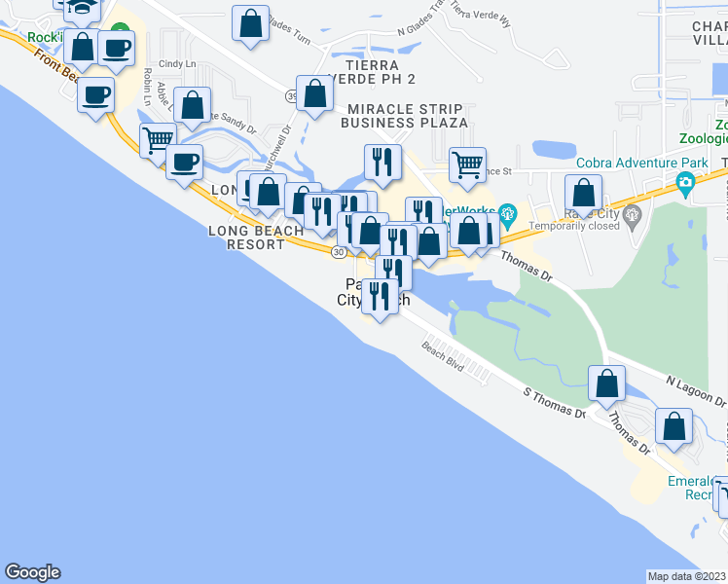Image resolution: width=728 pixels, height=584 pixels.
Task: Click shopping bag marker at S Thomas Dr
Action: click(606, 384)
